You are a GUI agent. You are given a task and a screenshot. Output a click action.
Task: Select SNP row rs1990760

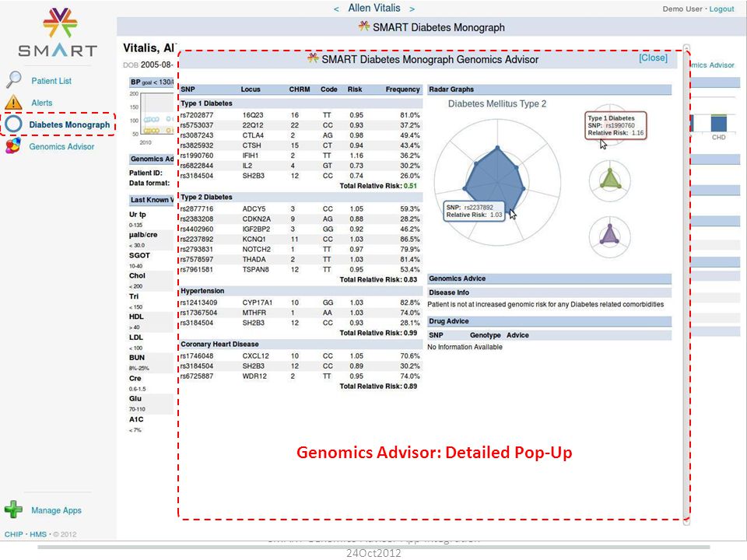click(x=300, y=156)
